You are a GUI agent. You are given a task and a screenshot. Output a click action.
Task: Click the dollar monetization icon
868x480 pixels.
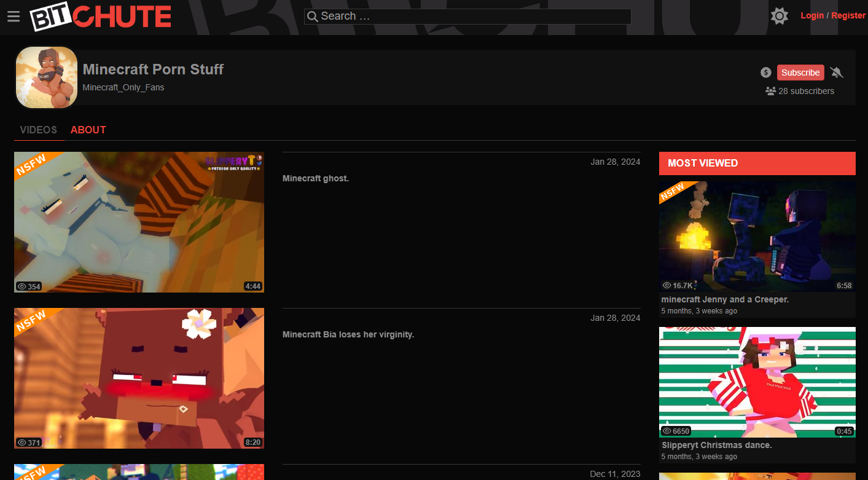click(x=765, y=73)
